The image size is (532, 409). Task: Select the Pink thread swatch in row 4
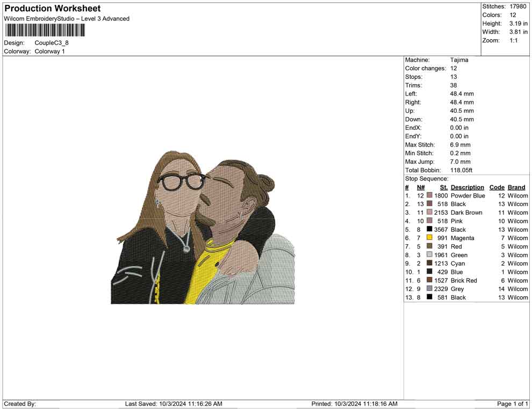click(x=429, y=221)
